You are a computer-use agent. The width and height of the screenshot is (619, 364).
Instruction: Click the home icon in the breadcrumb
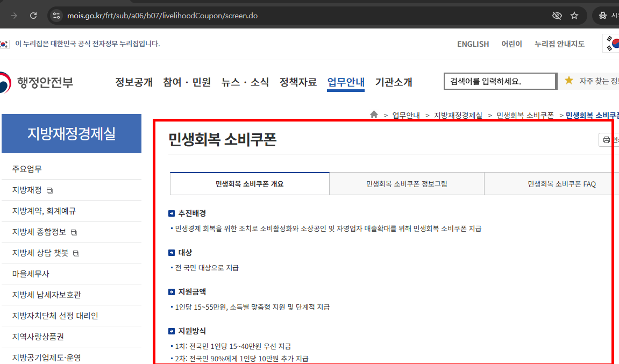coord(374,115)
